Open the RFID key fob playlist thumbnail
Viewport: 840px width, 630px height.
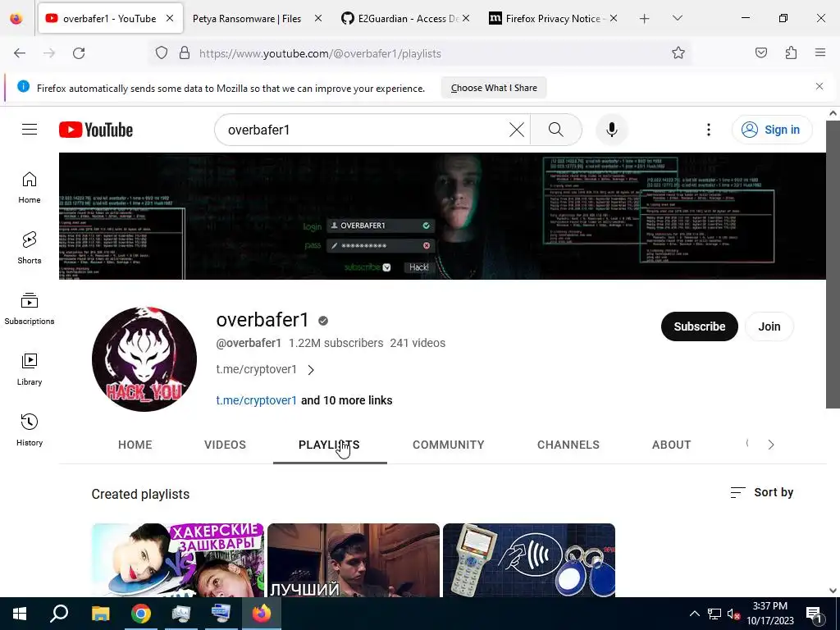pyautogui.click(x=529, y=559)
